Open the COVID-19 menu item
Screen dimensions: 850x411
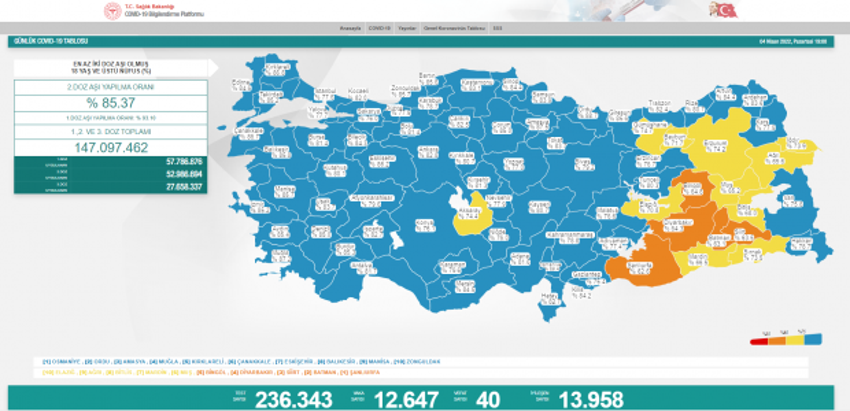[x=379, y=28]
